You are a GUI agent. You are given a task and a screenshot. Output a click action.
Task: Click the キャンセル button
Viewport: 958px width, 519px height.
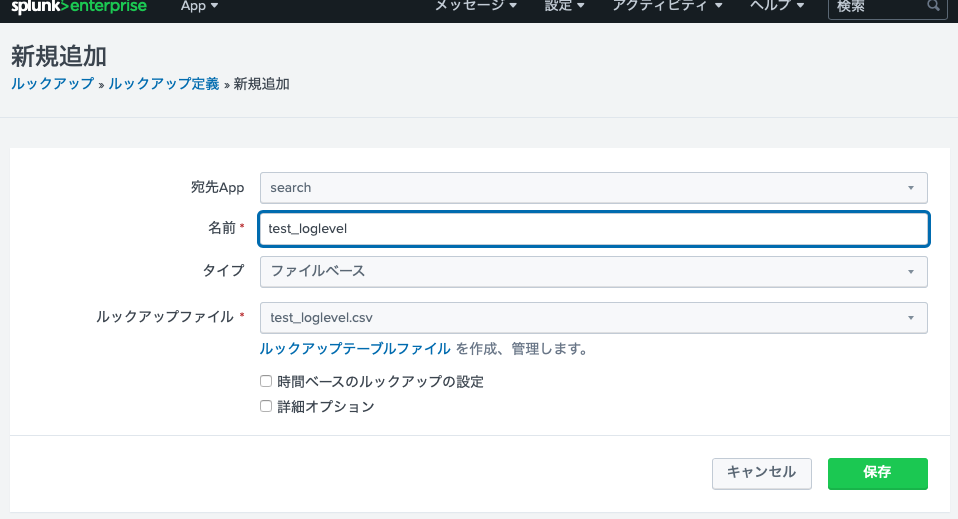pyautogui.click(x=762, y=474)
